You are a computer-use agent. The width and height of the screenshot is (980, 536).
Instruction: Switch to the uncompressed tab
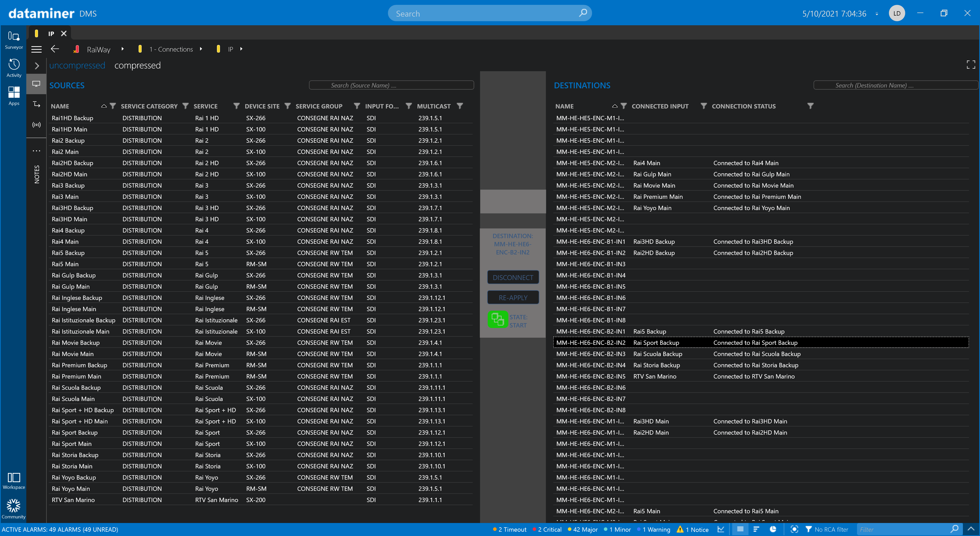(x=77, y=65)
